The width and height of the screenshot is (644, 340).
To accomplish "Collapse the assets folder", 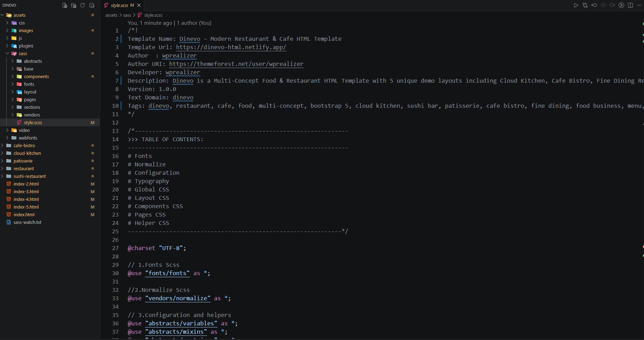I will click(x=50, y=15).
